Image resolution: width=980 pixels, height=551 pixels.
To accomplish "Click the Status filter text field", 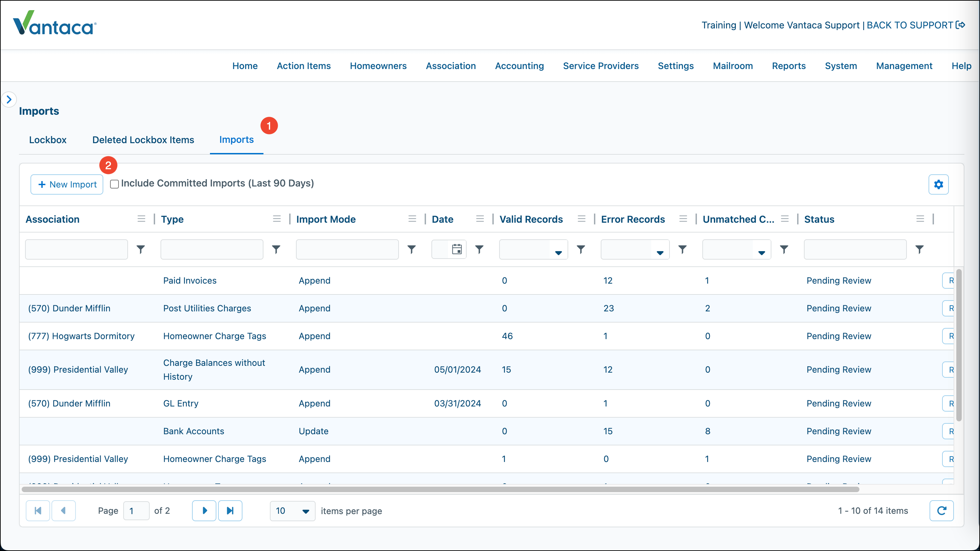I will pyautogui.click(x=855, y=249).
